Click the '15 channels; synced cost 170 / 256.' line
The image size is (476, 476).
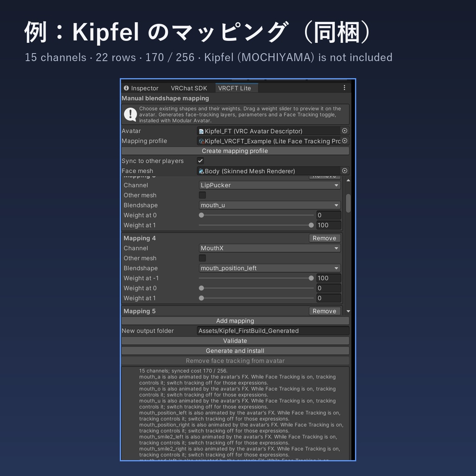183,370
